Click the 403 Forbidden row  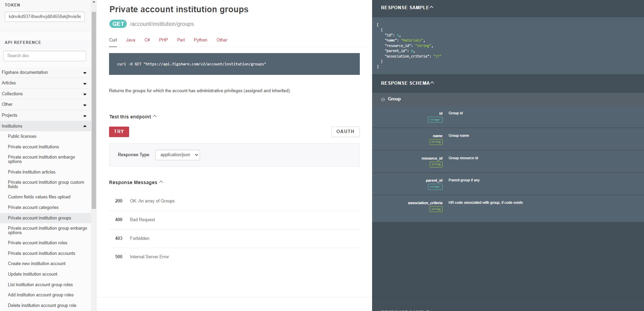click(234, 239)
